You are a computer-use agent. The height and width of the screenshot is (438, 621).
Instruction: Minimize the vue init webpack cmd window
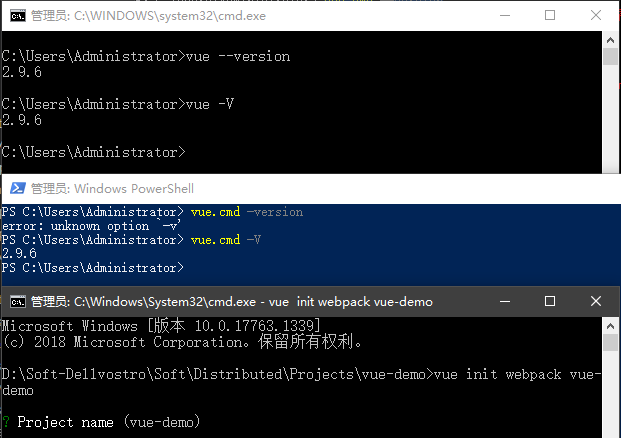(505, 301)
